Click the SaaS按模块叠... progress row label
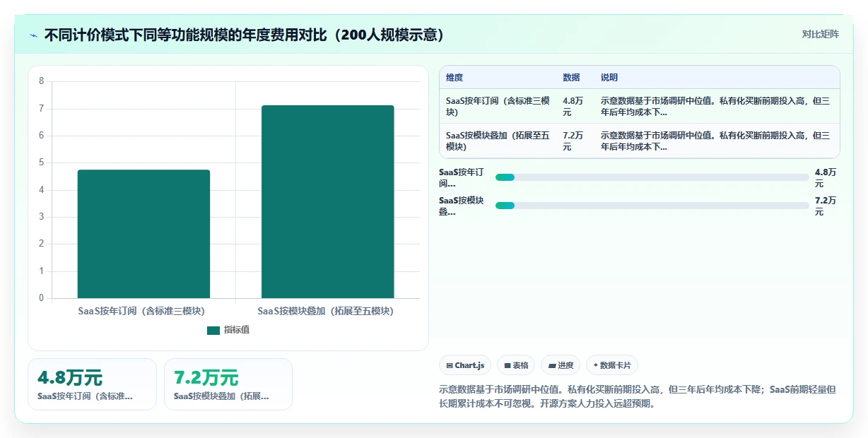Viewport: 868px width, 438px height. tap(462, 206)
